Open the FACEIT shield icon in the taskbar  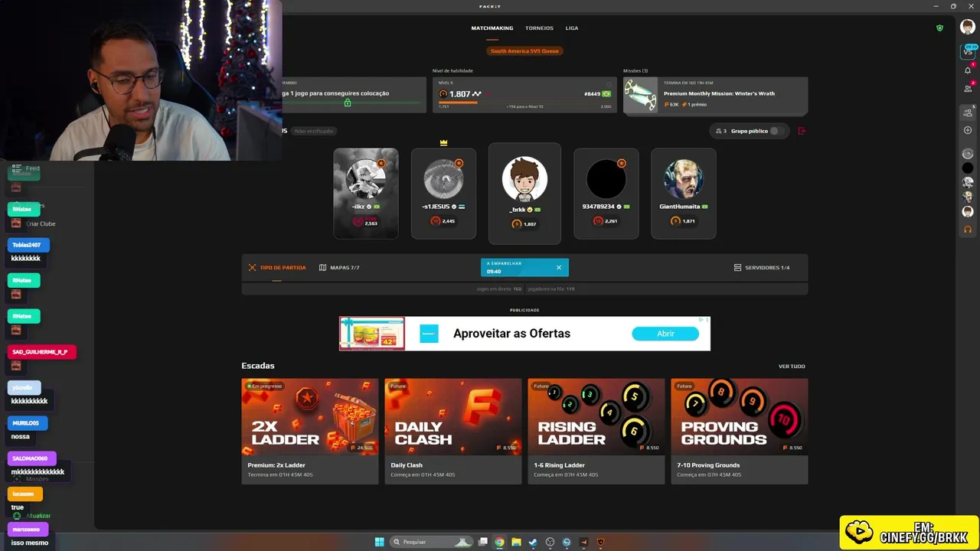click(600, 542)
